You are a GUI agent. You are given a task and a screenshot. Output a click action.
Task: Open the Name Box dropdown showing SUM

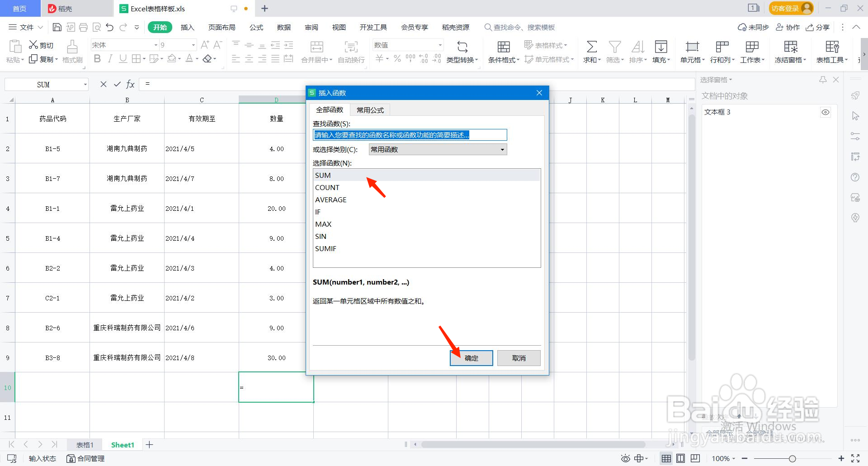click(x=85, y=85)
